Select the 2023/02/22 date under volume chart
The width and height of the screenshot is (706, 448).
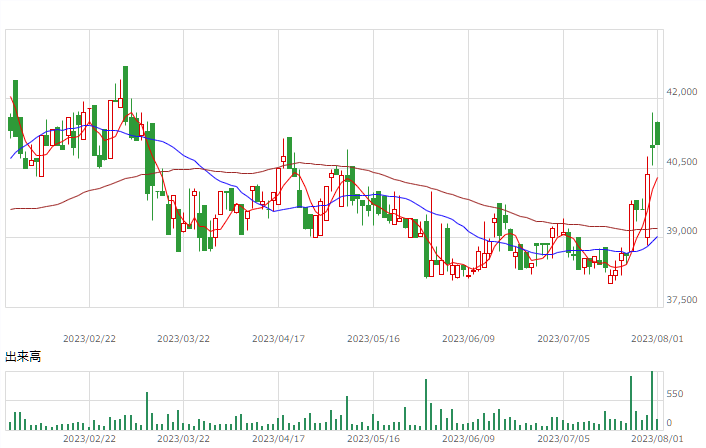tap(89, 439)
